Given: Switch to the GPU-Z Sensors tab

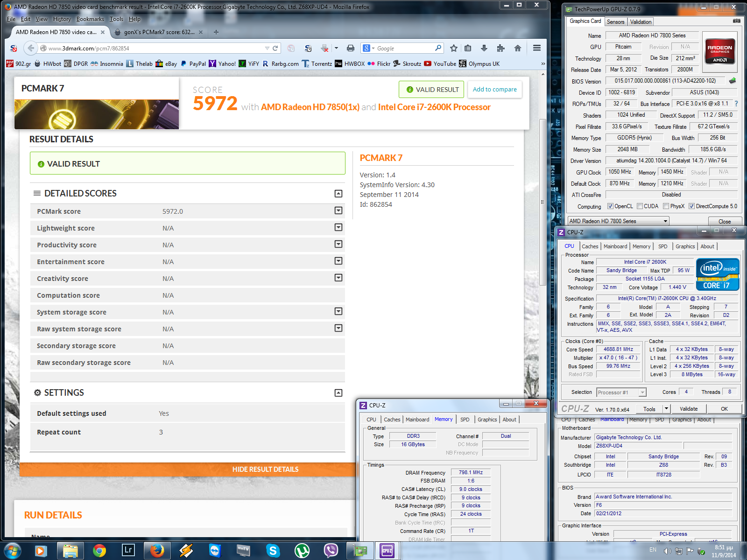Looking at the screenshot, I should pos(615,22).
